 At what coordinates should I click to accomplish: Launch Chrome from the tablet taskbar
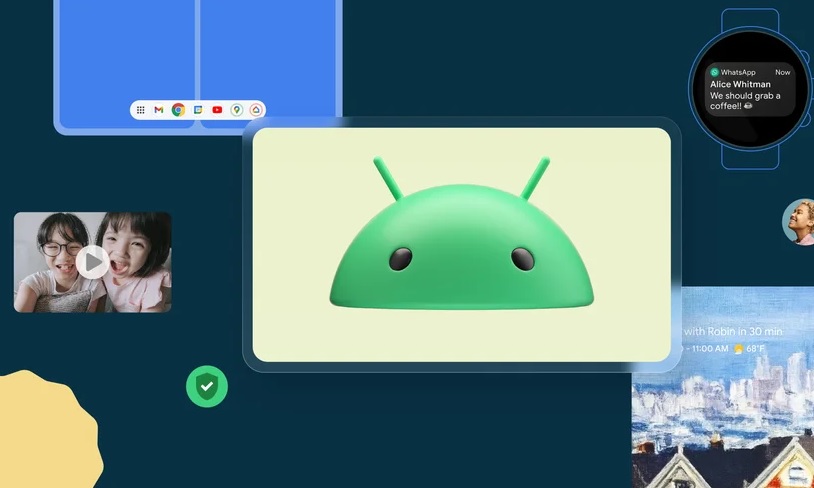click(x=178, y=110)
